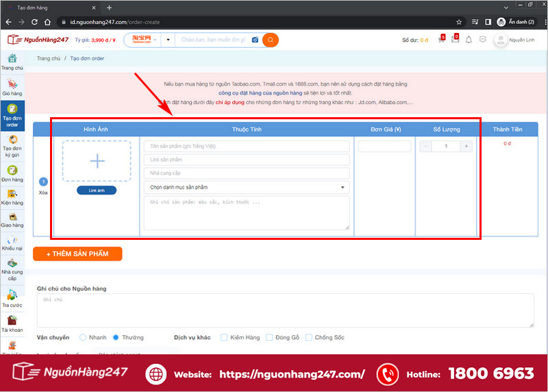Screen dimensions: 548x392
Task: Open header shopping cart with badge
Action: coord(442,39)
